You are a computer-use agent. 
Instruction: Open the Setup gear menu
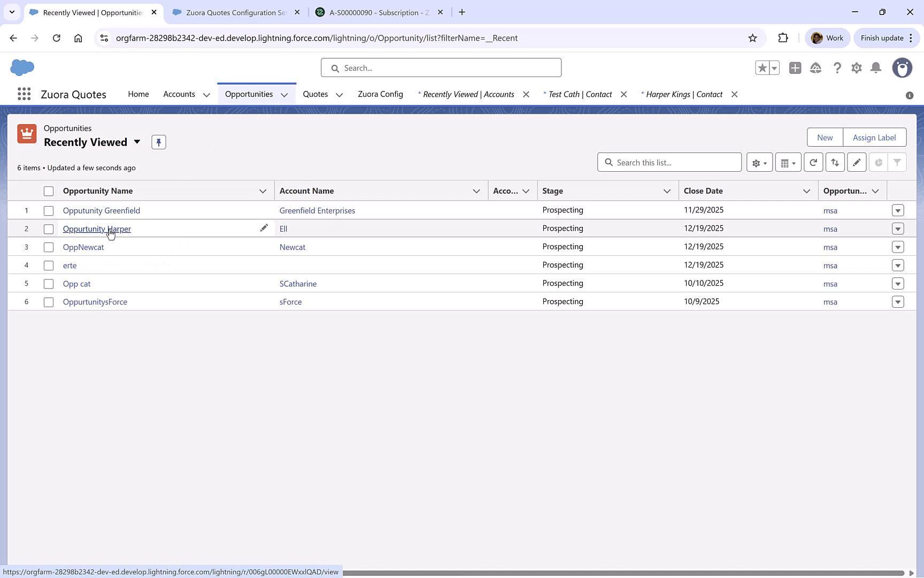click(857, 68)
